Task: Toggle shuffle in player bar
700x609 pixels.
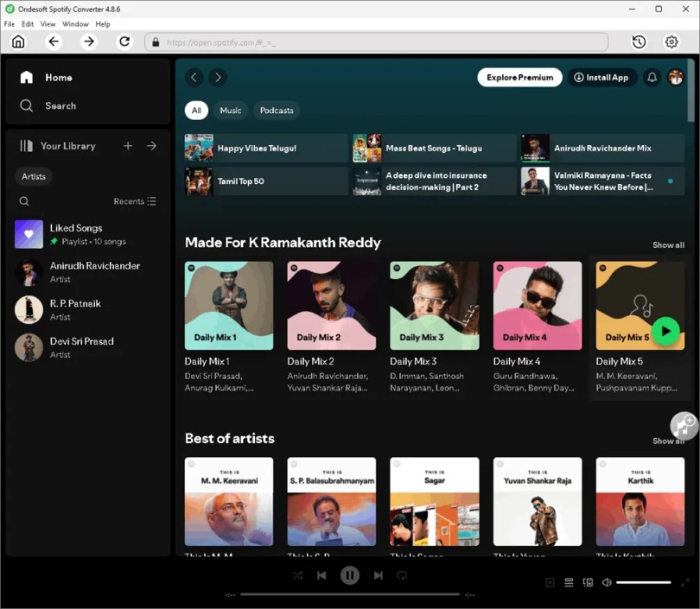Action: [298, 575]
